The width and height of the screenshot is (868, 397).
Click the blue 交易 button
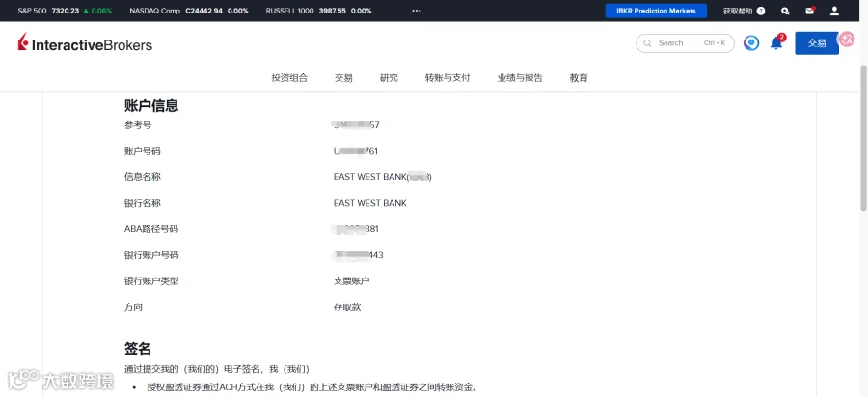817,43
